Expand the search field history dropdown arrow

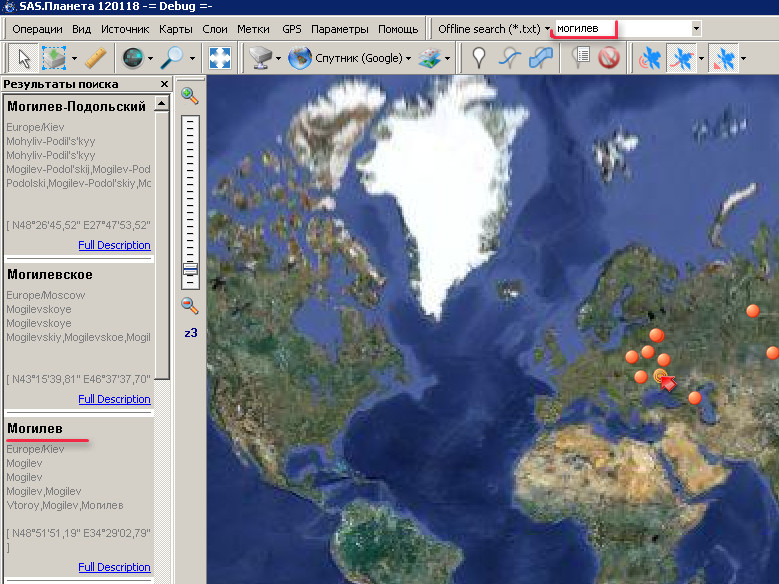click(696, 29)
